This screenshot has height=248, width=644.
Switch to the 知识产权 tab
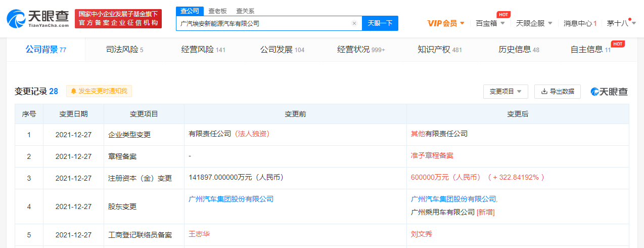[x=439, y=50]
